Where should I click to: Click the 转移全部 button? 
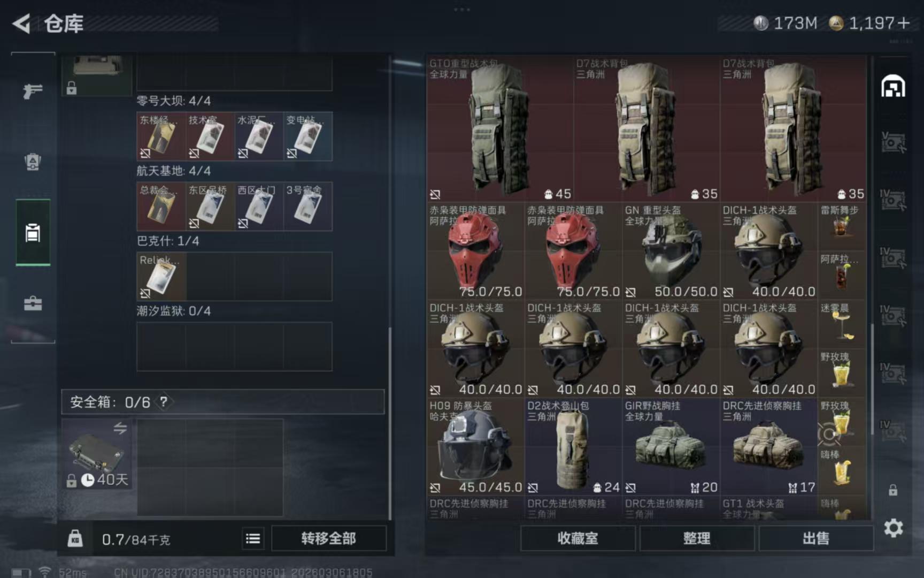click(x=328, y=538)
